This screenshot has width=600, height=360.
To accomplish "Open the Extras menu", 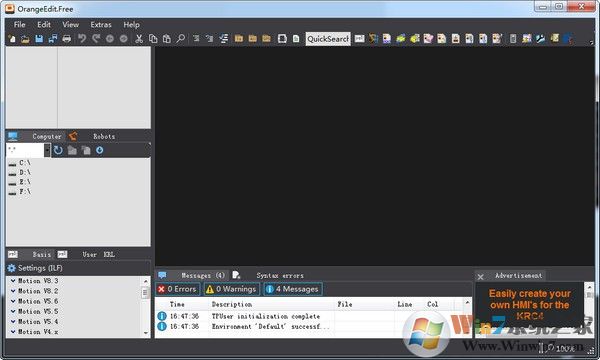I will coord(101,24).
